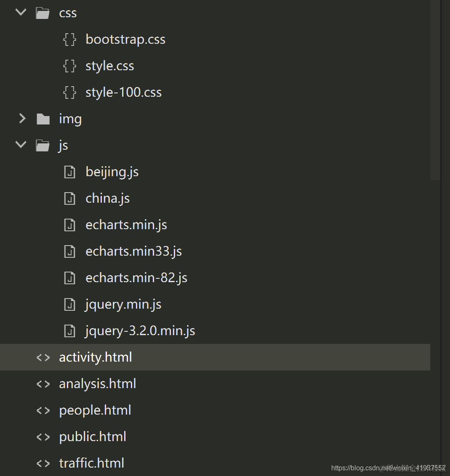This screenshot has height=476, width=450.
Task: Collapse the js folder chevron
Action: [21, 144]
